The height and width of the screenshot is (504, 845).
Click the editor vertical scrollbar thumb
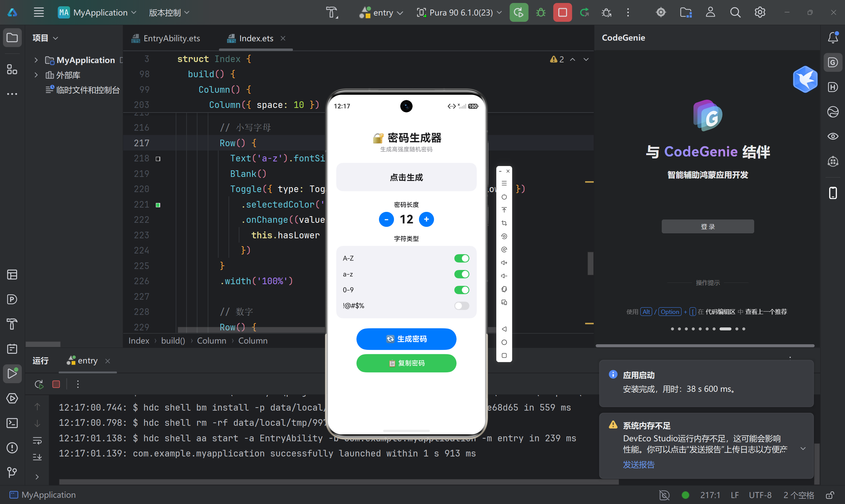[x=590, y=263]
